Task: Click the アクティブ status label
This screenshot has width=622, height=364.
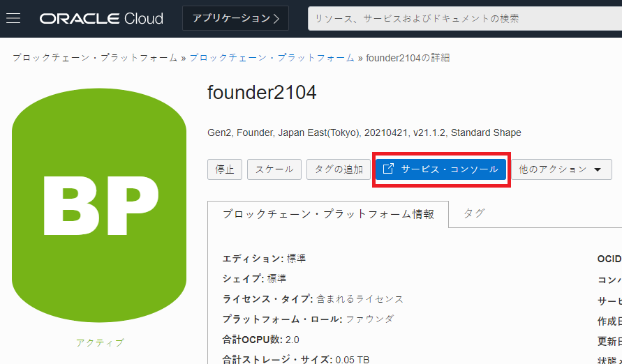Action: click(x=99, y=342)
